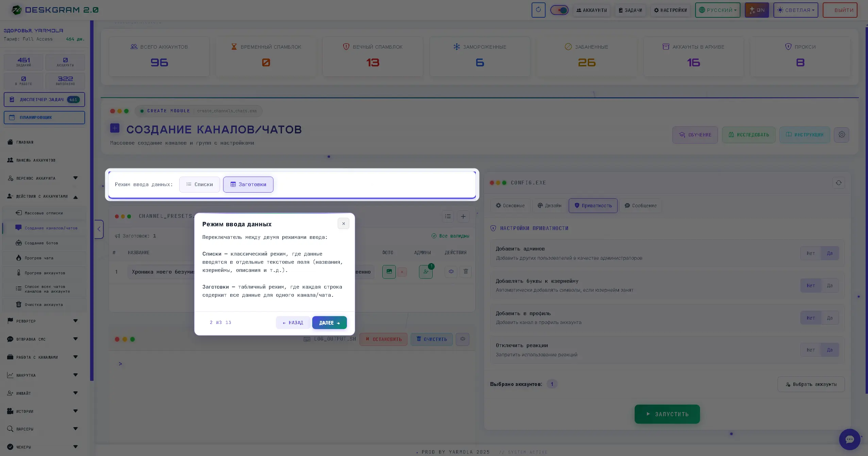The image size is (868, 456).
Task: Expand Отправка СМС section
Action: pos(43,339)
